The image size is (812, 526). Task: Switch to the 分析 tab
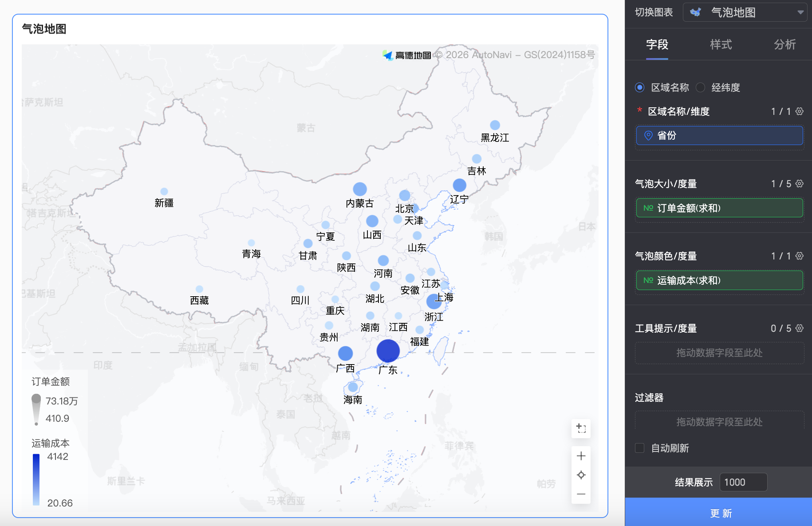pos(785,44)
